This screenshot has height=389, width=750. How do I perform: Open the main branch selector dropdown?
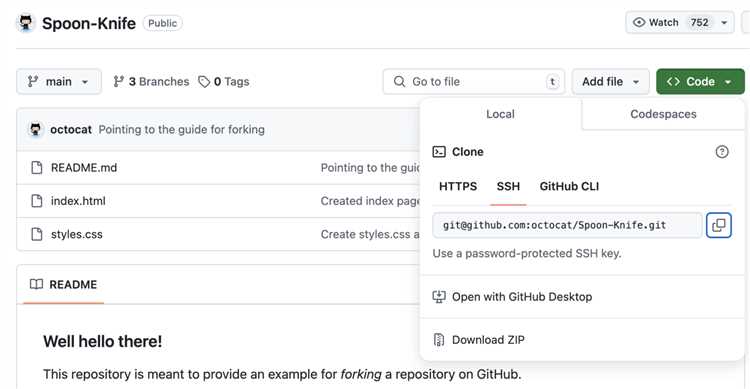[x=59, y=81]
